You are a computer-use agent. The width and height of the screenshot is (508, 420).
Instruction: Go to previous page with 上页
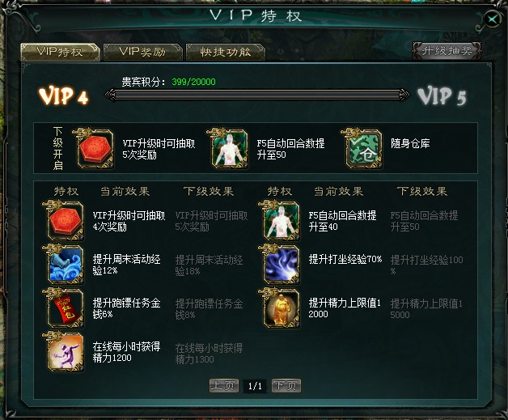224,386
